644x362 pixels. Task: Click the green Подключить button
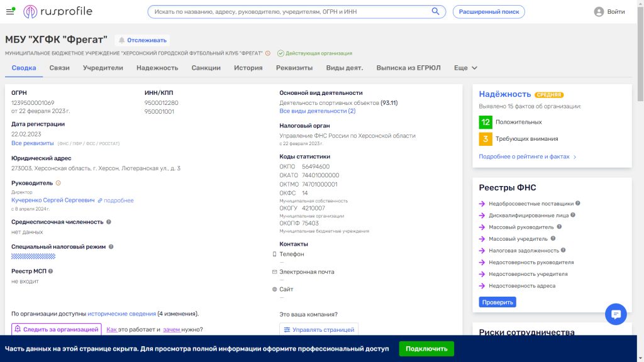(426, 349)
